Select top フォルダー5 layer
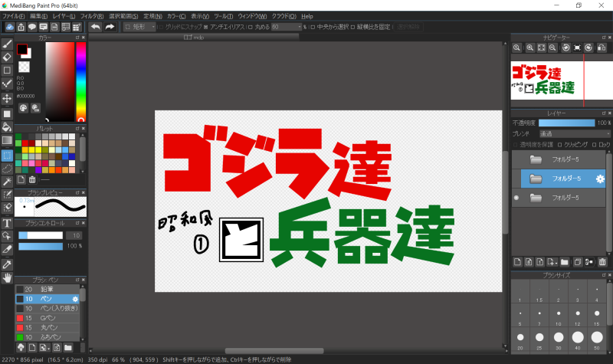This screenshot has width=613, height=364. click(x=559, y=159)
